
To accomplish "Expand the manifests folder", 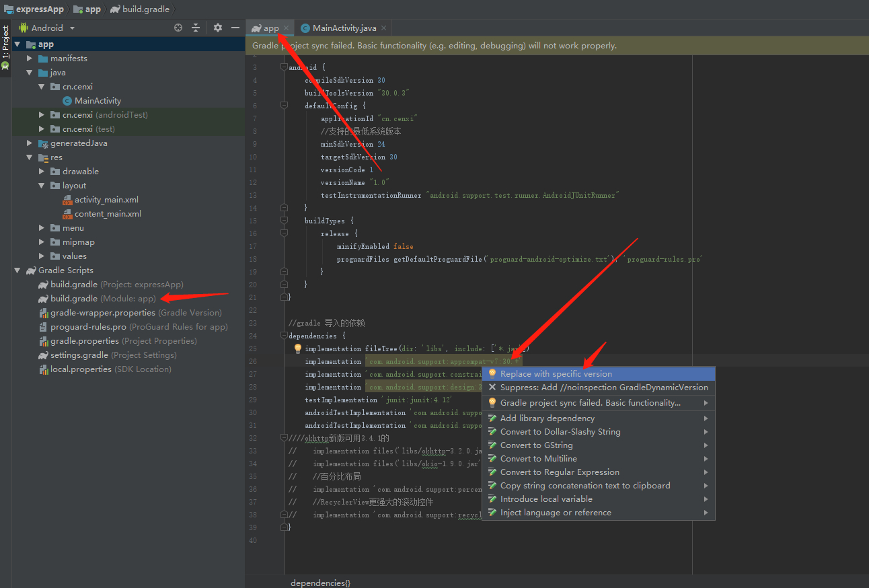I will 30,59.
